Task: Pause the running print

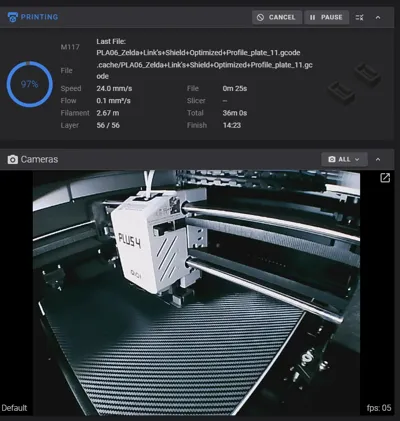Action: pyautogui.click(x=326, y=17)
